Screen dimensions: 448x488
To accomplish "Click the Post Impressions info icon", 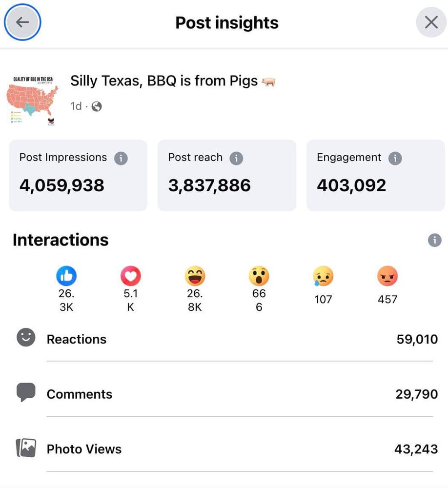I will tap(121, 158).
